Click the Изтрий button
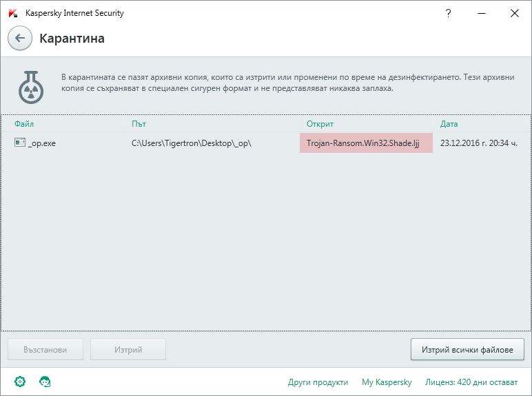Viewport: 532px width, 396px height. point(128,349)
